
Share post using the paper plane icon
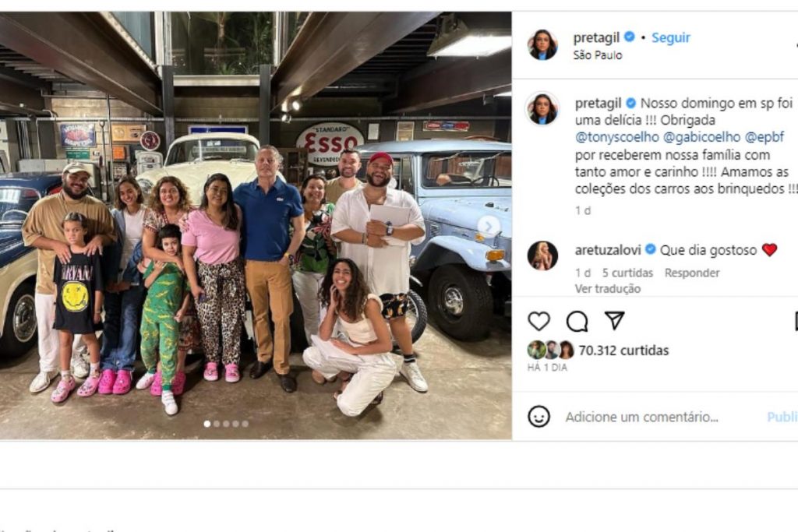coord(614,320)
